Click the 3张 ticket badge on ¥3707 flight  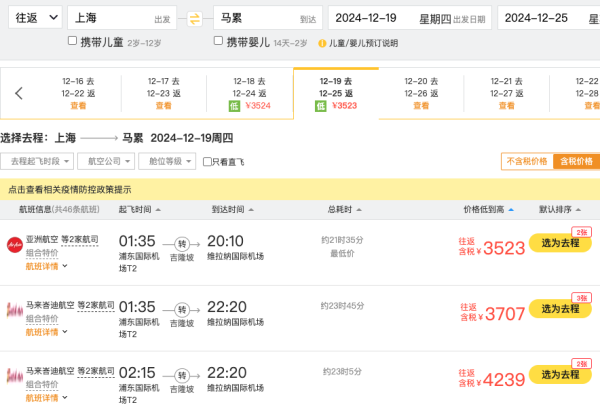(582, 298)
